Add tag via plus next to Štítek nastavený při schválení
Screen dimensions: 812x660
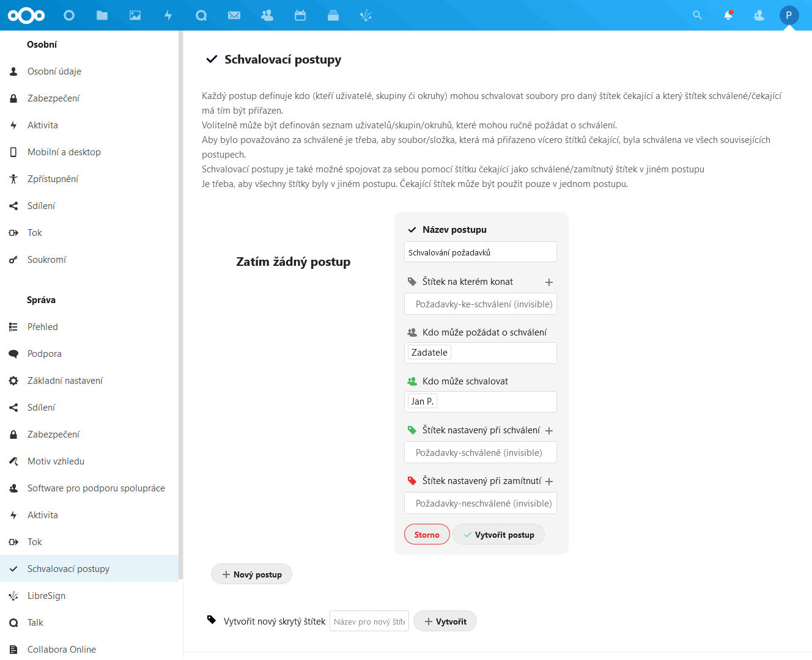[x=549, y=431]
